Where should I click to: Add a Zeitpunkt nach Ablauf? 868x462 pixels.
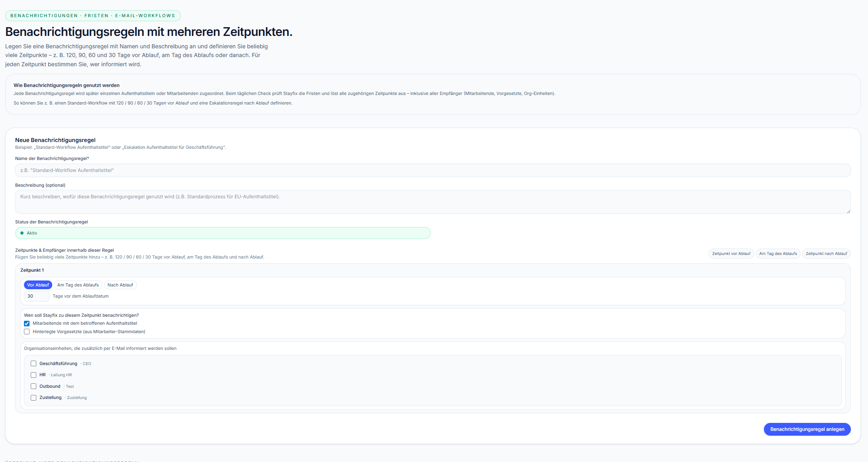[x=826, y=254]
